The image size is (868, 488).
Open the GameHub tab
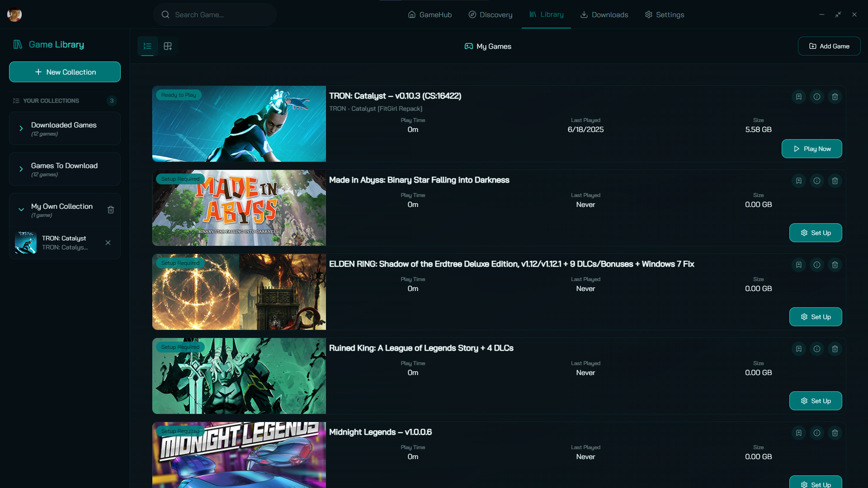coord(429,14)
